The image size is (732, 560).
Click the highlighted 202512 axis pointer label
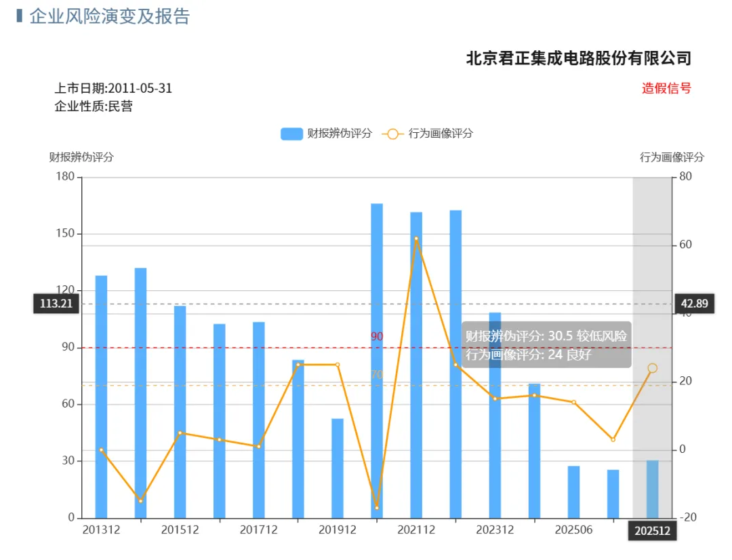coord(653,531)
